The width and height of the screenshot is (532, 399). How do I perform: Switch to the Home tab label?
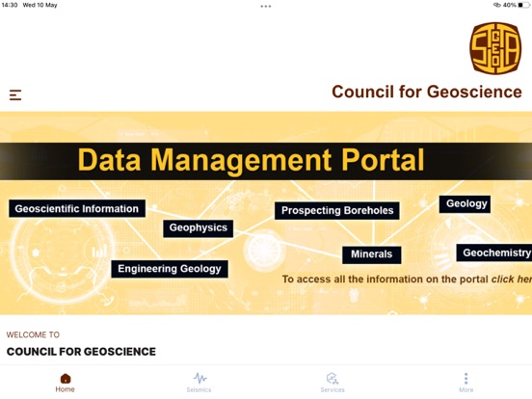coord(66,389)
